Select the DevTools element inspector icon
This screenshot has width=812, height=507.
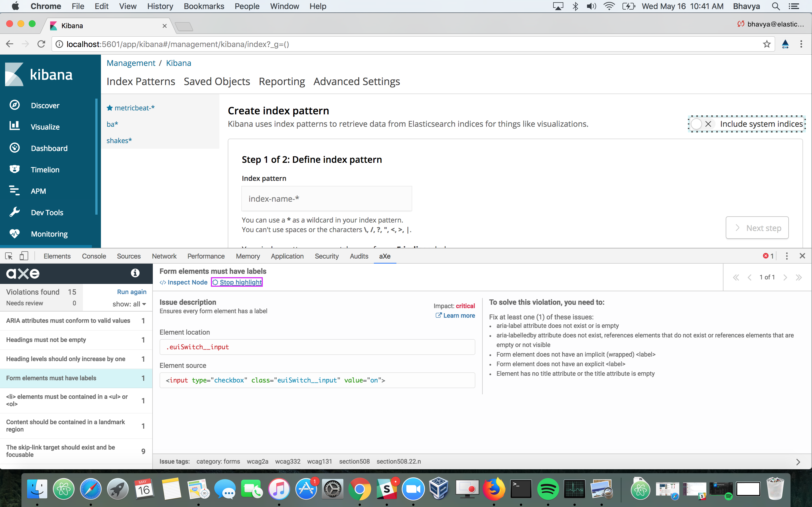(9, 256)
